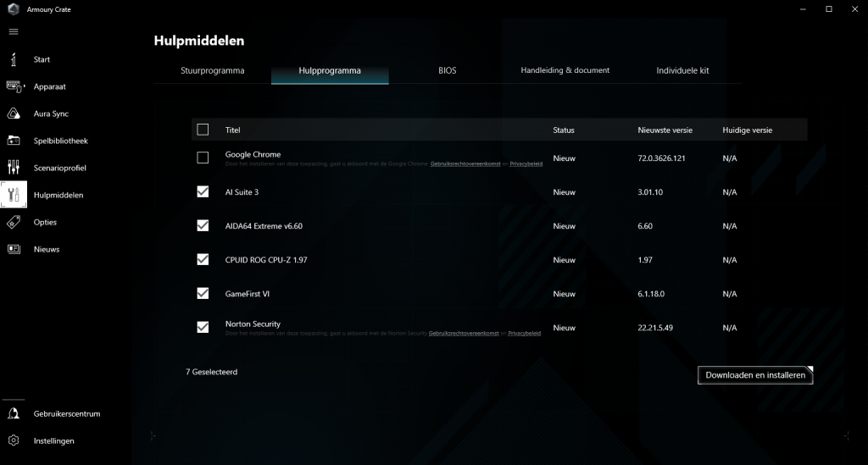Click the AIDA64 Extreme v6.60 title text

click(264, 225)
